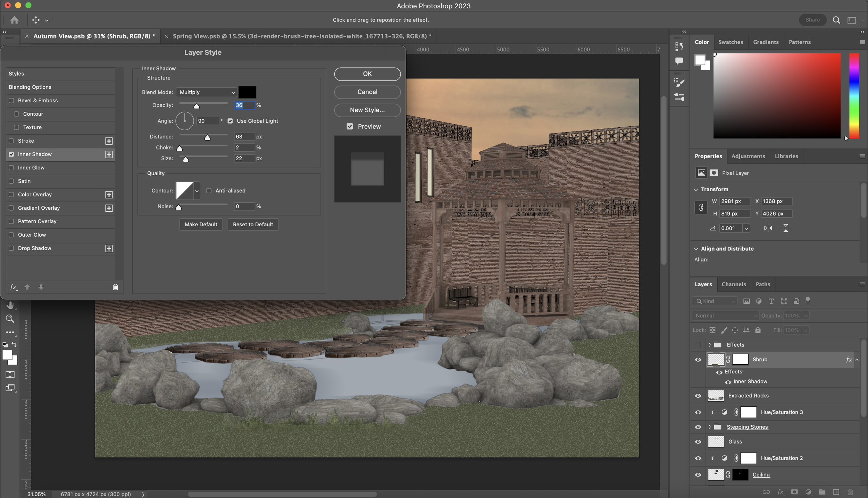
Task: Switch to the Adjustments tab
Action: (748, 156)
